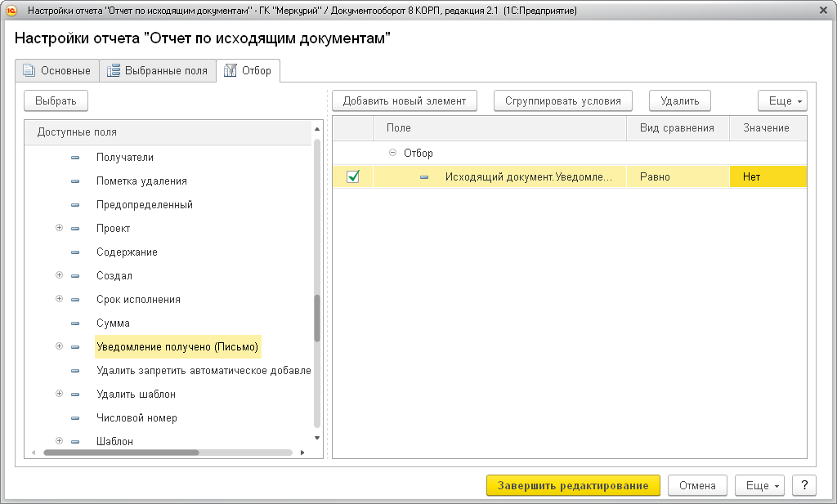Switch to the Основные tab
This screenshot has height=504, width=837.
[57, 70]
